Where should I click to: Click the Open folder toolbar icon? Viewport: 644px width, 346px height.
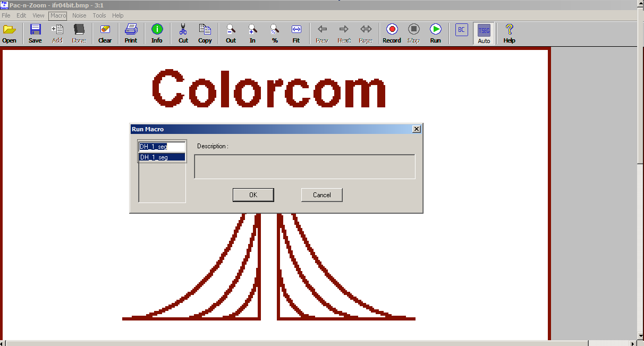(x=9, y=33)
